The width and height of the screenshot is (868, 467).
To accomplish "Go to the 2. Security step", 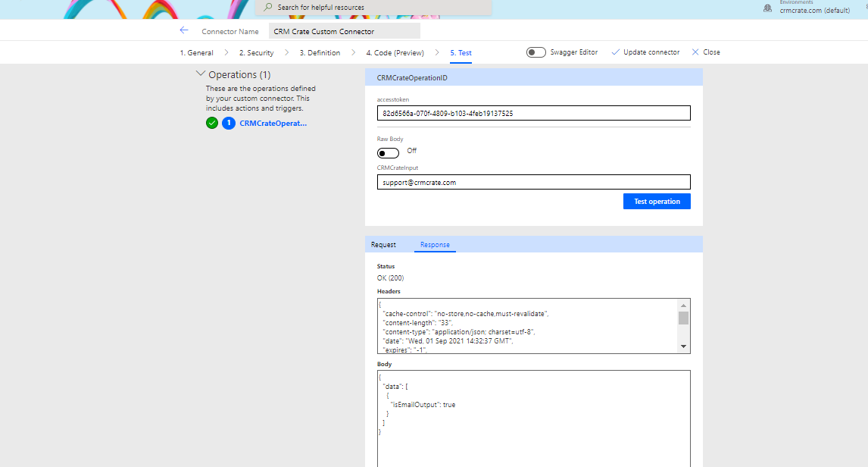I will tap(255, 52).
